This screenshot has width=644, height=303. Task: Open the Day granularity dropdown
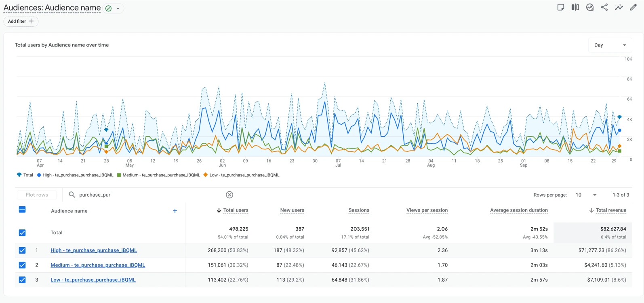point(610,45)
